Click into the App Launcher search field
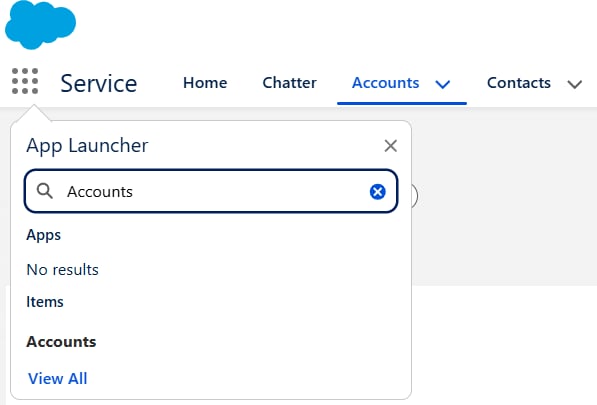 click(211, 191)
